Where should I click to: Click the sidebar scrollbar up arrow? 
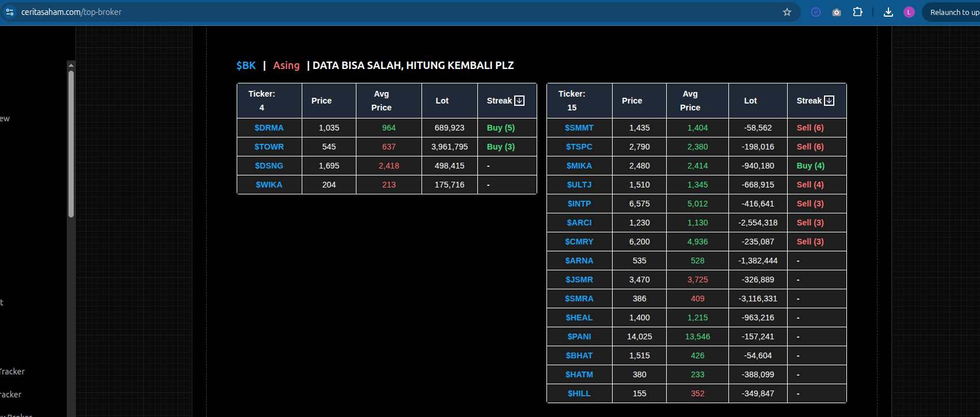[71, 65]
